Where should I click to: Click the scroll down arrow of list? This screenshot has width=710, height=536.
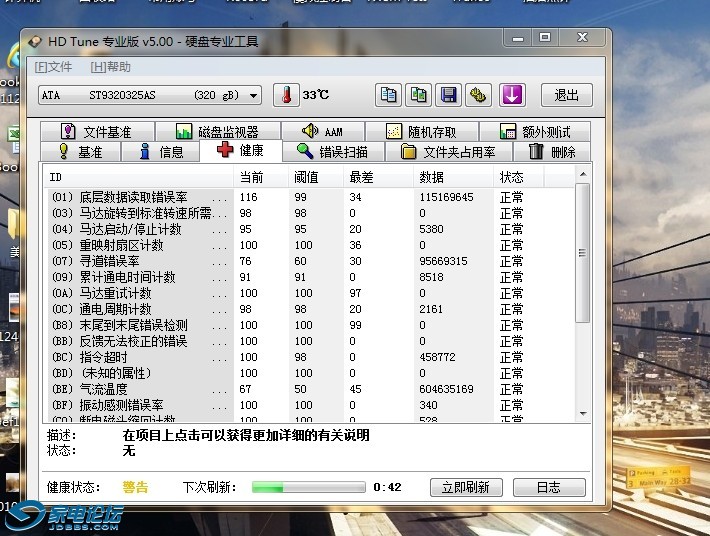pyautogui.click(x=583, y=413)
